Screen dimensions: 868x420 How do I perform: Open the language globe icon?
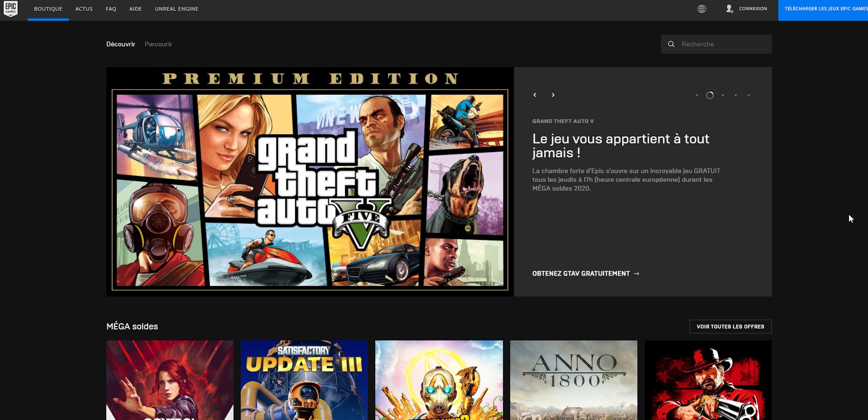click(702, 9)
